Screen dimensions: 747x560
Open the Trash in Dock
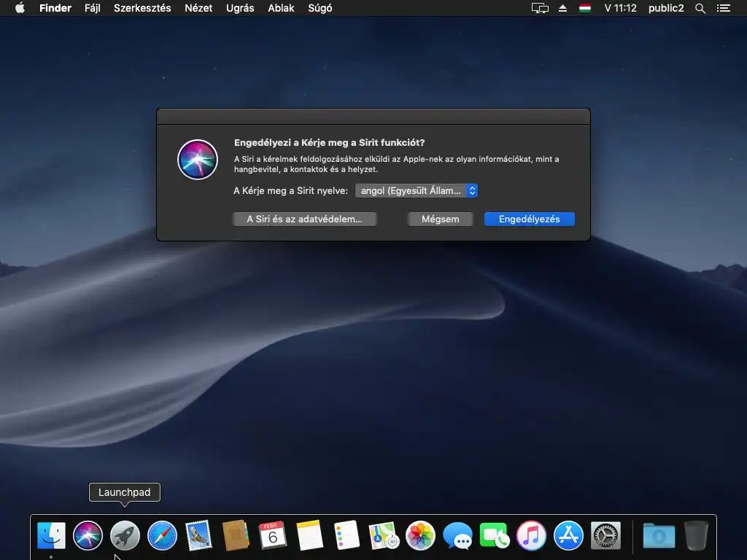coord(696,535)
